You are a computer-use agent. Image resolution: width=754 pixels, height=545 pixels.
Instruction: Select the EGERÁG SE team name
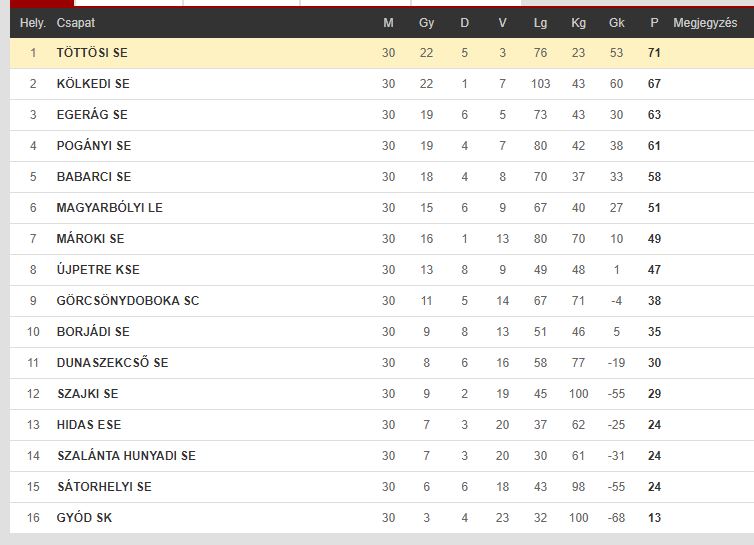tap(92, 114)
